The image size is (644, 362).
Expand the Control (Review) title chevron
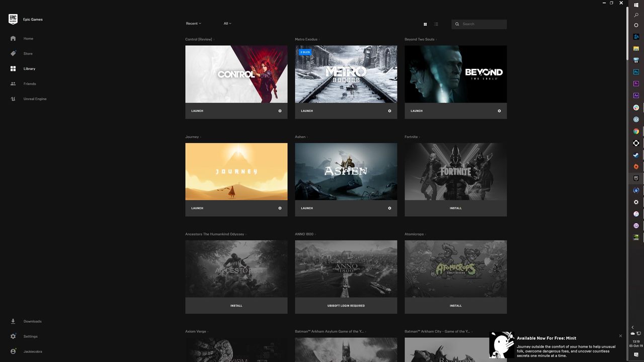click(214, 39)
